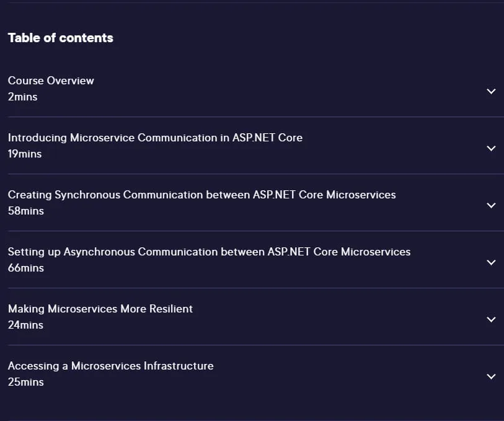Expand chevron for Introducing Microservice Communication

coord(491,148)
